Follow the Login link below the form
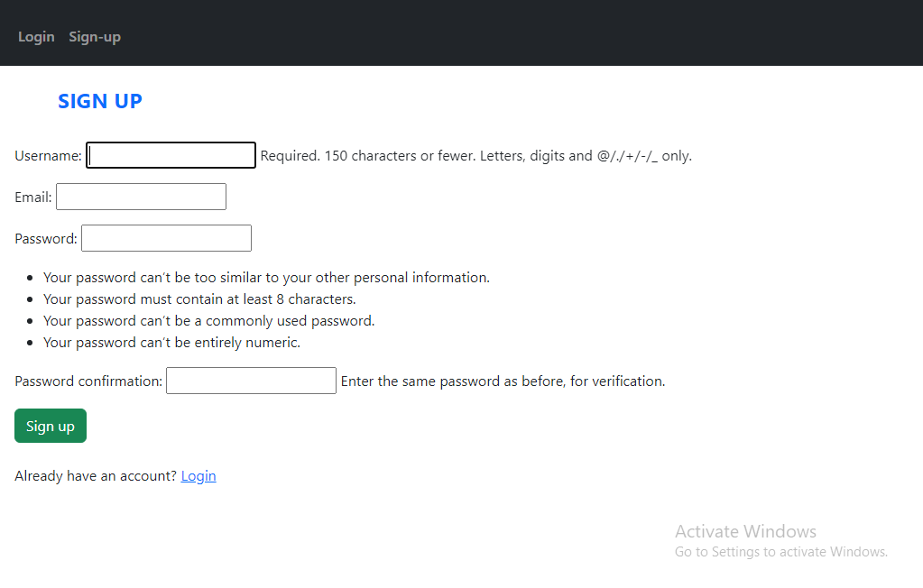This screenshot has width=923, height=588. pos(198,475)
